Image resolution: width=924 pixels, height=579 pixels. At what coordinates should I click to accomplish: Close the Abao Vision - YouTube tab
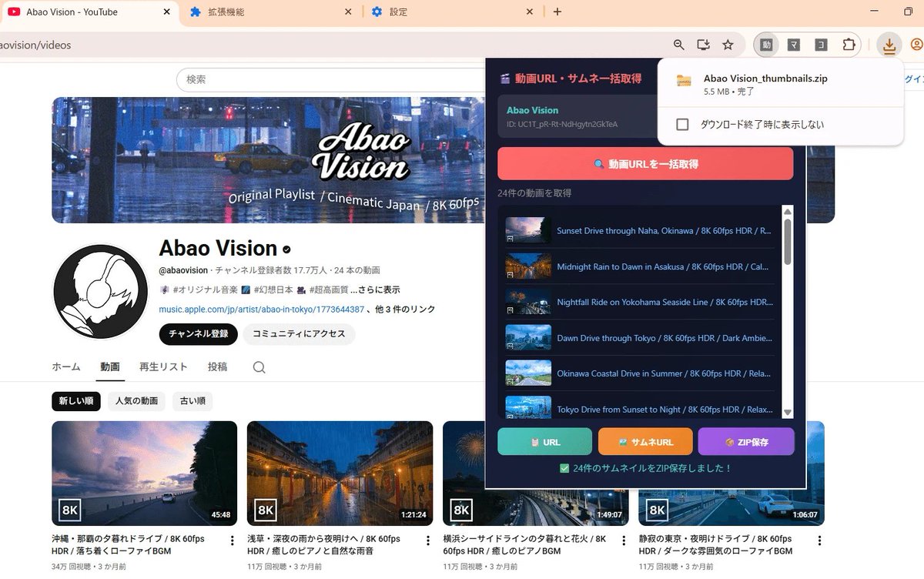(167, 12)
